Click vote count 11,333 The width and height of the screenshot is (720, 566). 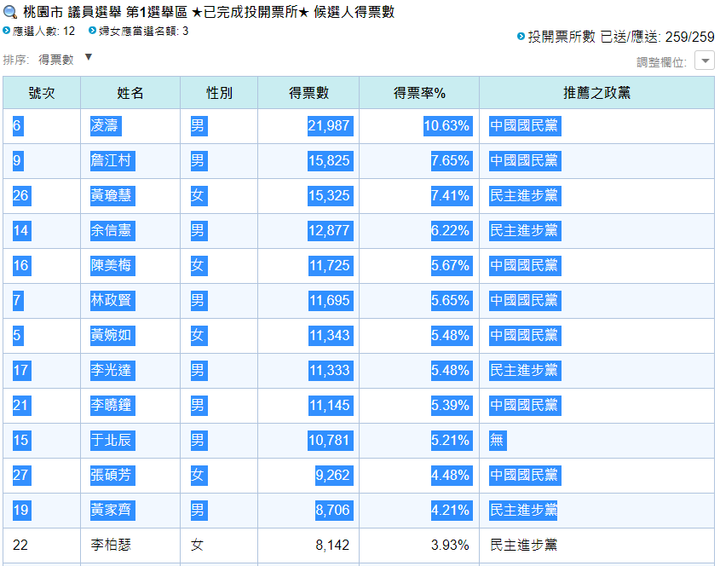coord(331,370)
